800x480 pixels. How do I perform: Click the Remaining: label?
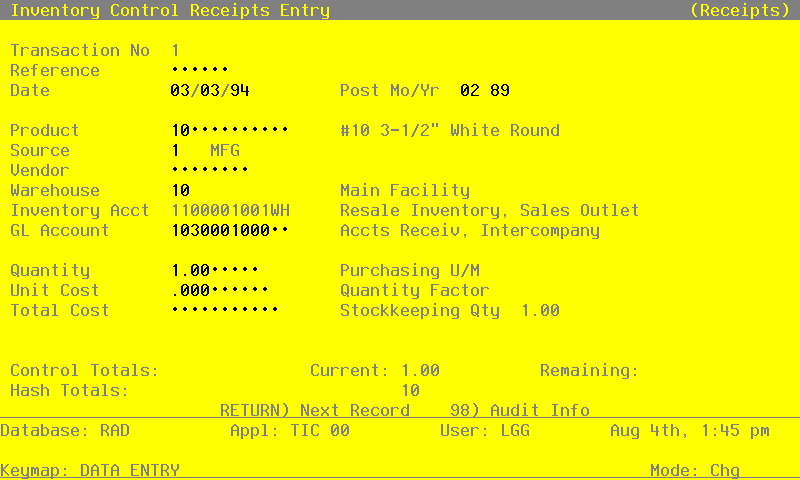pos(589,370)
